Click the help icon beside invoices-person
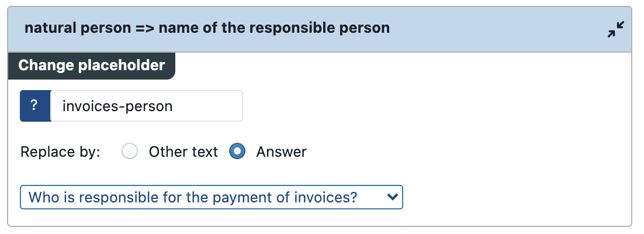The width and height of the screenshot is (644, 234). click(x=35, y=106)
